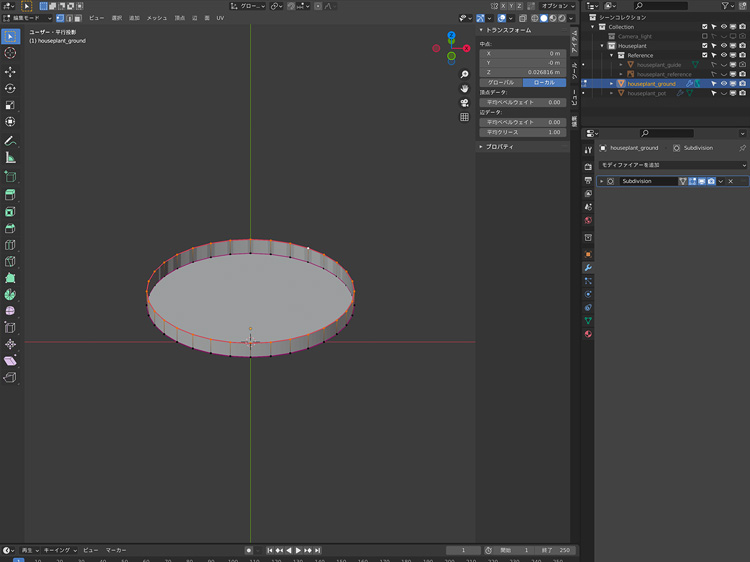
Task: Select the Move tool in toolbar
Action: [10, 72]
